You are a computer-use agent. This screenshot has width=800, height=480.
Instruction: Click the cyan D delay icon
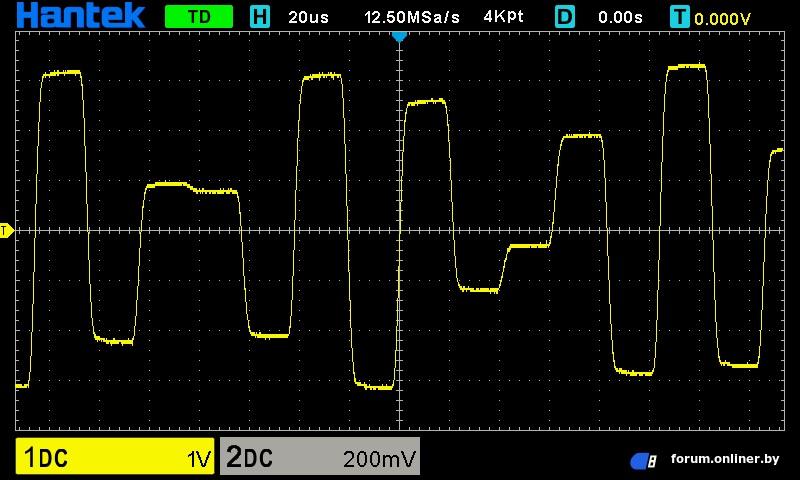566,17
